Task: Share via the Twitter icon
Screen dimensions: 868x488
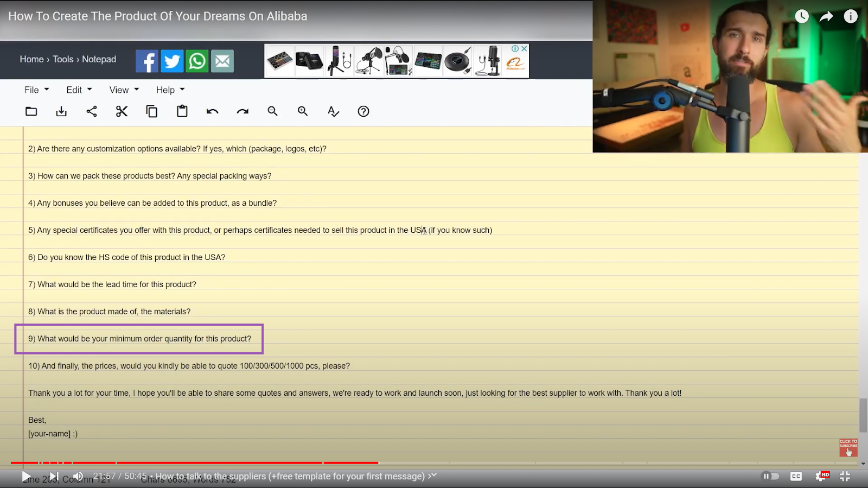Action: [172, 61]
